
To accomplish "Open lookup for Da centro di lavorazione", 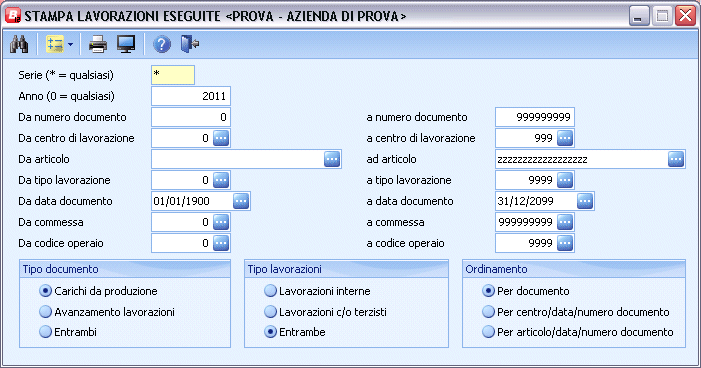I will point(221,138).
